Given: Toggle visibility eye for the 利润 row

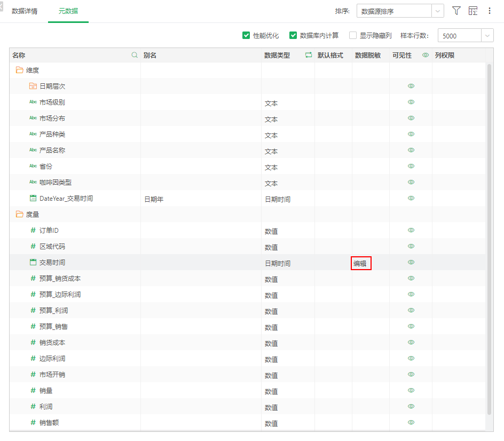Looking at the screenshot, I should point(411,406).
